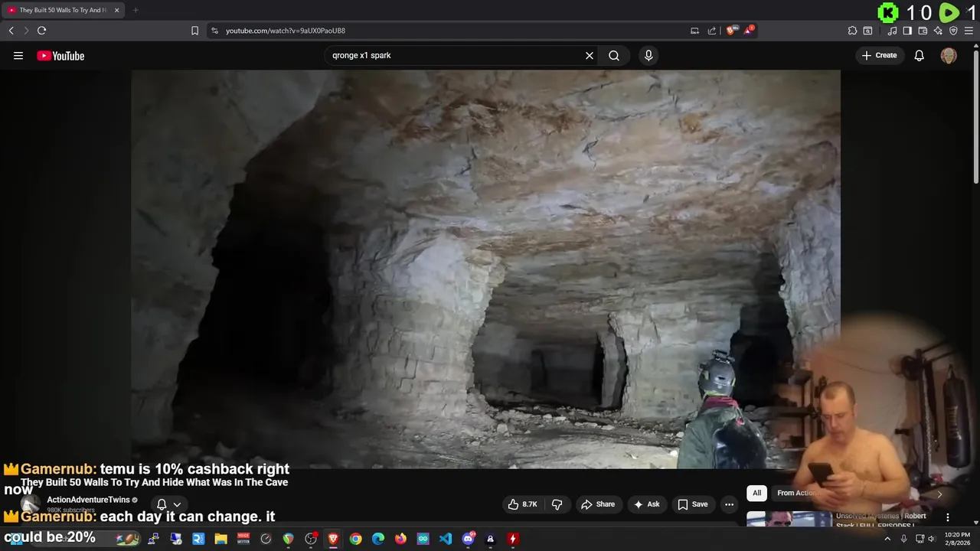
Task: Open the Leo AI sparkle icon
Action: 938,31
